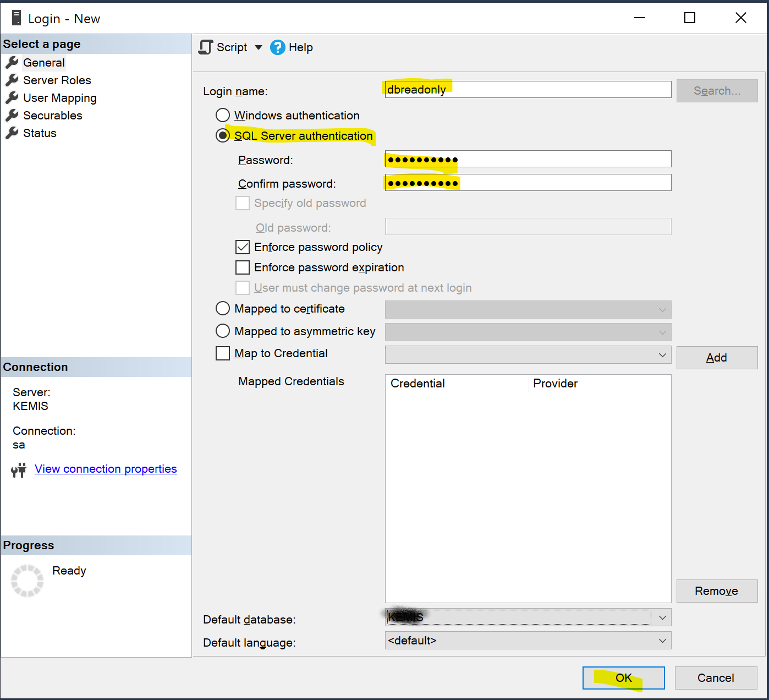Click the connection properties plug icon
This screenshot has width=769, height=700.
coord(19,470)
